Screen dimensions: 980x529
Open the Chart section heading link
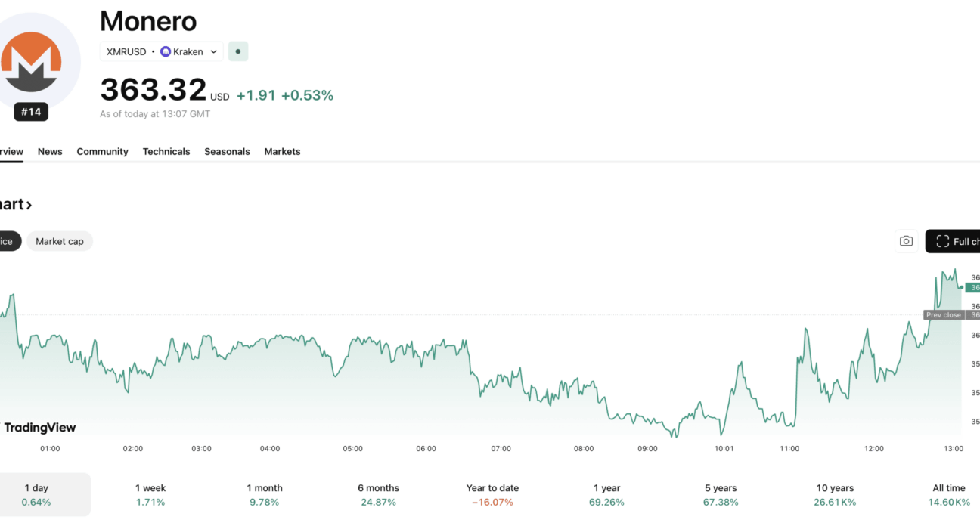tap(15, 205)
